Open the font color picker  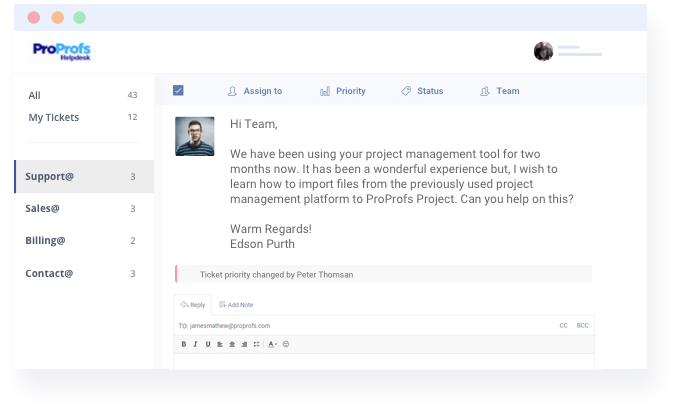[272, 344]
